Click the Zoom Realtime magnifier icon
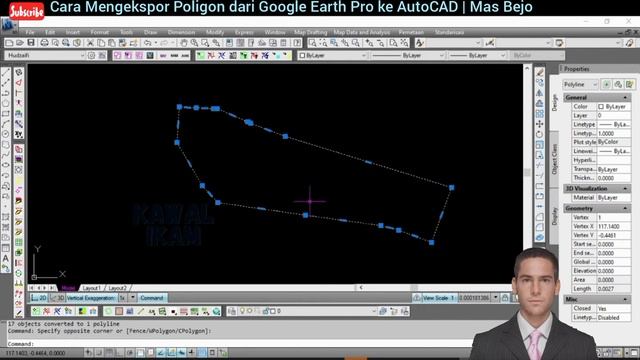The image size is (640, 360). pyautogui.click(x=194, y=43)
